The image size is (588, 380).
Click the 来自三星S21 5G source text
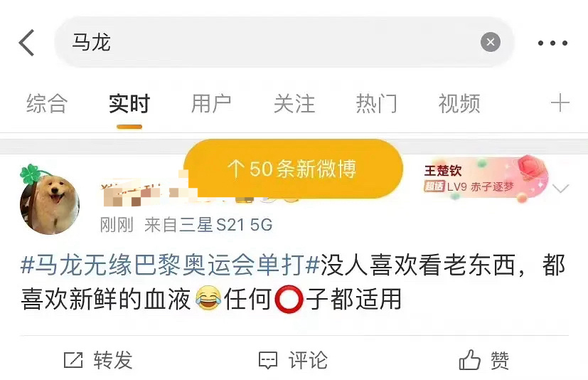pos(208,225)
